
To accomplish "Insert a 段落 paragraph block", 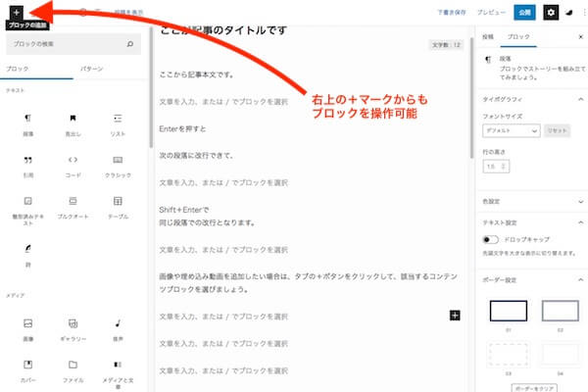I will [x=28, y=125].
